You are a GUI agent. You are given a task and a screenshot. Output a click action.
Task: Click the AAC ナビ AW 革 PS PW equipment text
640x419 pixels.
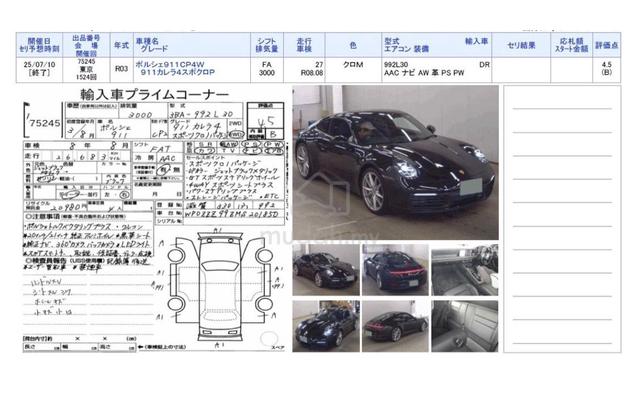point(424,73)
